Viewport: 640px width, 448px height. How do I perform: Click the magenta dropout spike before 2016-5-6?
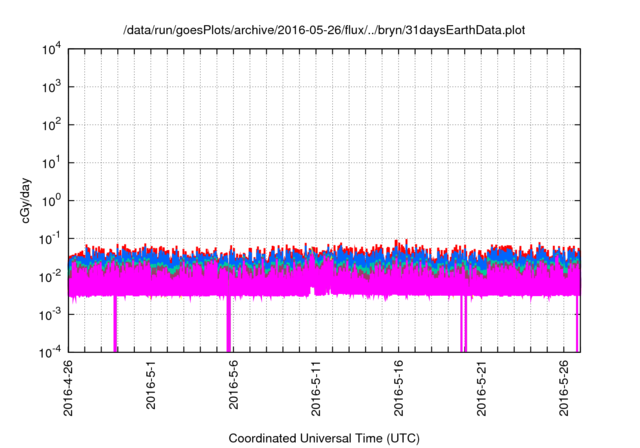229,324
